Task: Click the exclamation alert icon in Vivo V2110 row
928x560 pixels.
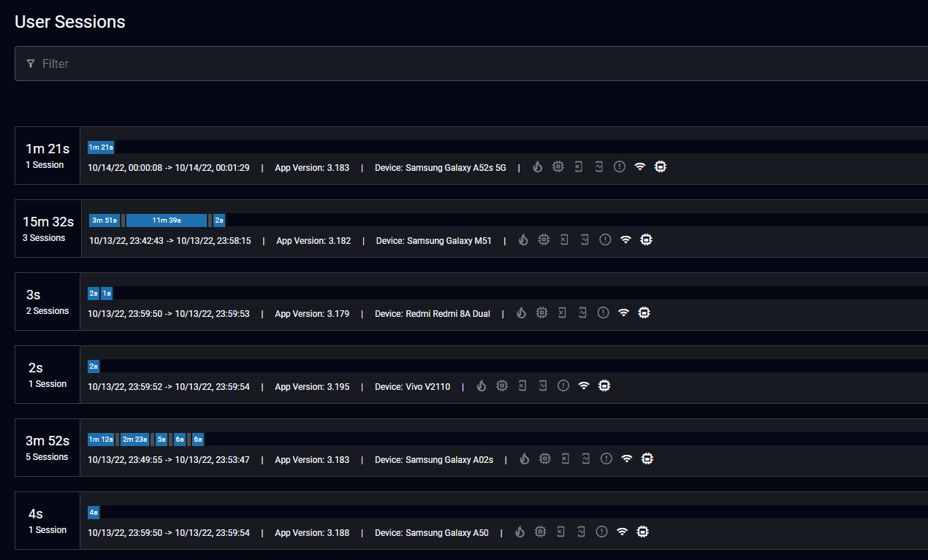Action: click(563, 386)
